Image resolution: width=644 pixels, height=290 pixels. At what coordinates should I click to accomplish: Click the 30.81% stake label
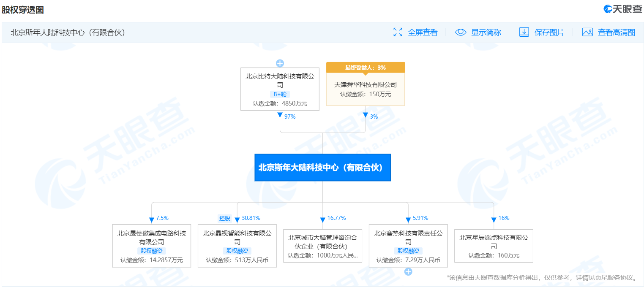point(251,218)
